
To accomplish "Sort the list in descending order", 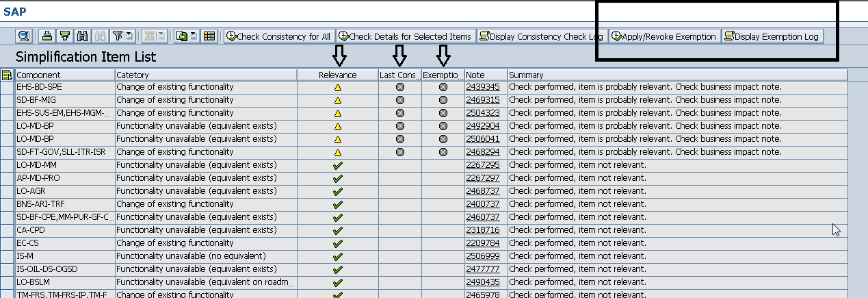I will pyautogui.click(x=65, y=36).
